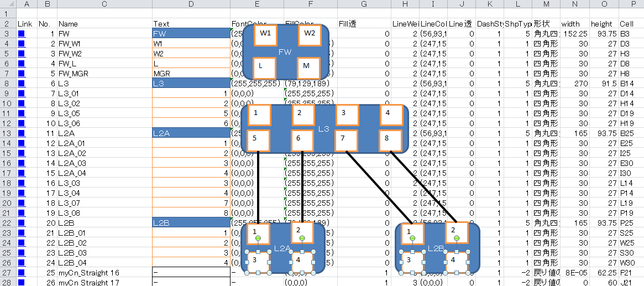Select column P header

[632, 4]
